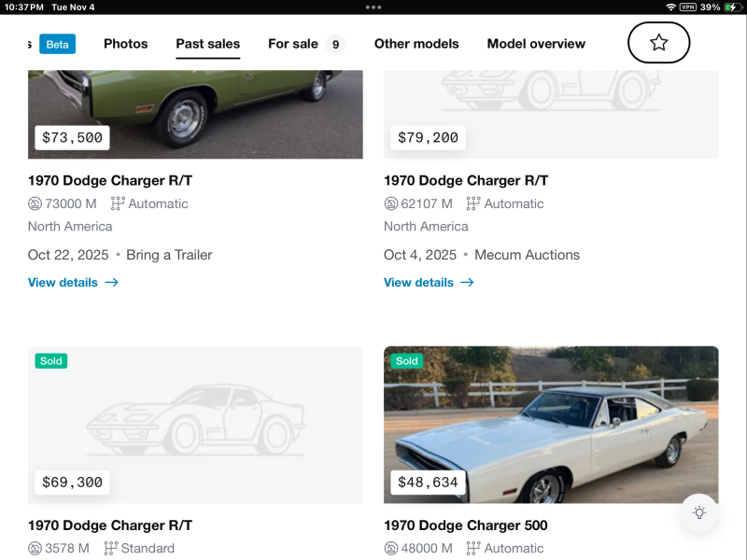Image resolution: width=747 pixels, height=560 pixels.
Task: Click the star favorite button
Action: tap(658, 42)
